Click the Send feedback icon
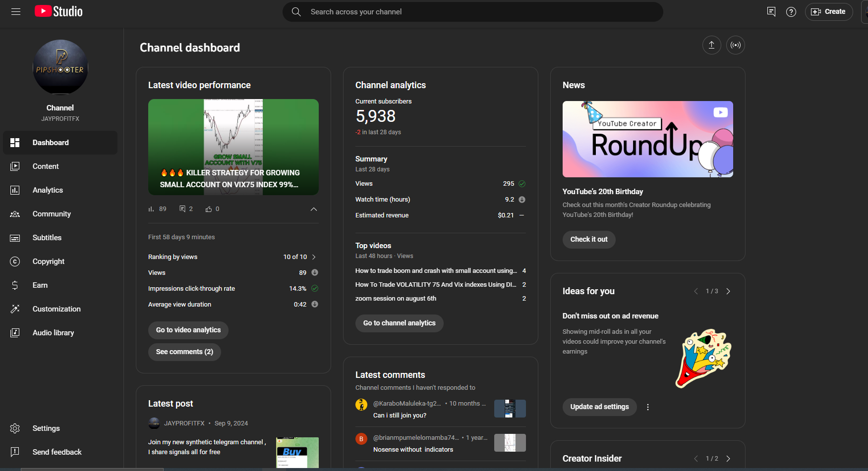 pyautogui.click(x=15, y=452)
